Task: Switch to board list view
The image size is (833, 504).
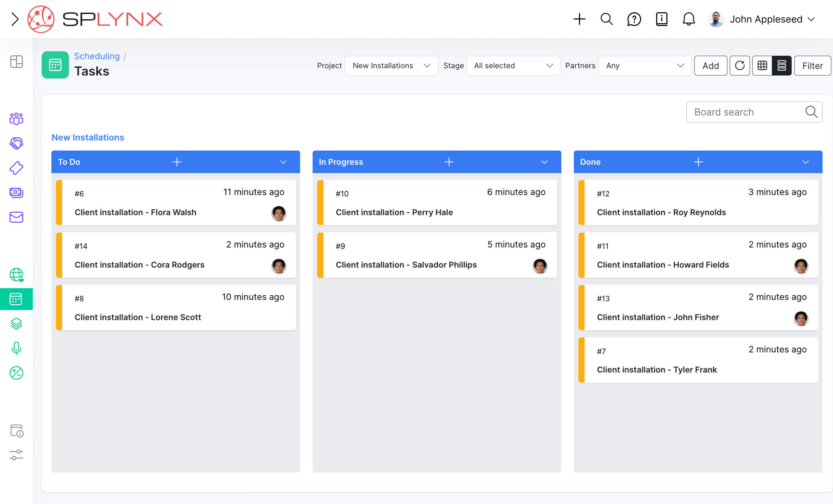Action: click(x=781, y=66)
